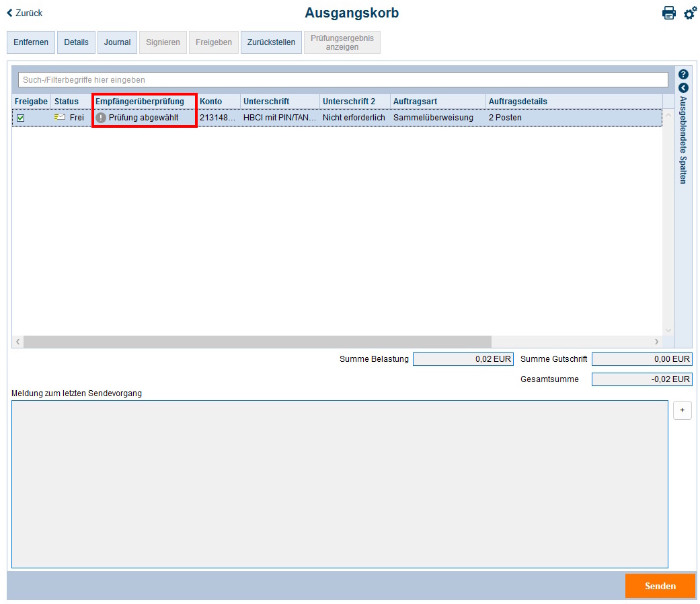Open the print dialog via printer icon
The width and height of the screenshot is (700, 604).
pos(669,12)
